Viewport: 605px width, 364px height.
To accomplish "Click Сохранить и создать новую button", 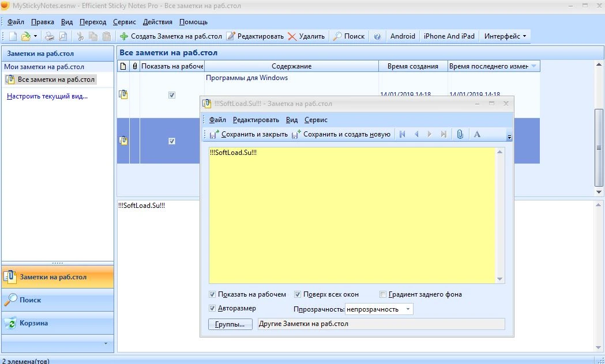I will pos(341,134).
